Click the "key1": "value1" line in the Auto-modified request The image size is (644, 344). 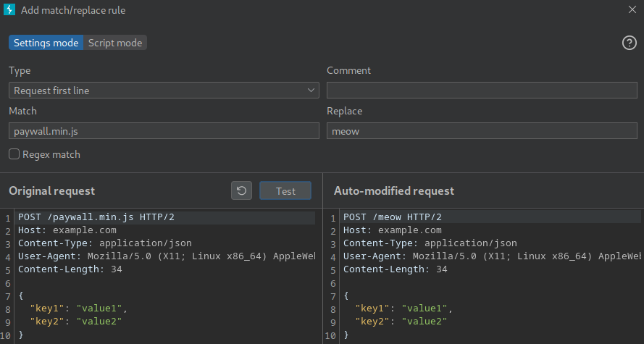coord(403,309)
